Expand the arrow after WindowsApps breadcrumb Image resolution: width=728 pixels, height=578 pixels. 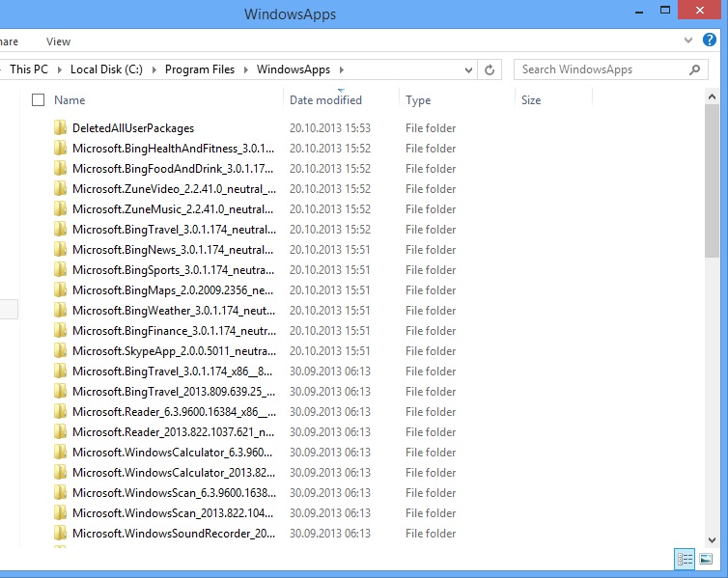[342, 69]
